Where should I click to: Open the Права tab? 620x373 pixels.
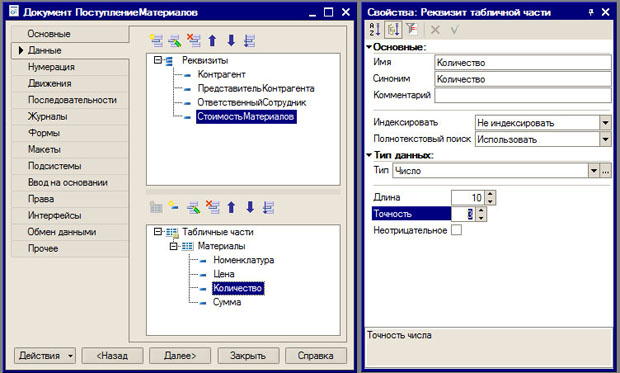tap(70, 199)
